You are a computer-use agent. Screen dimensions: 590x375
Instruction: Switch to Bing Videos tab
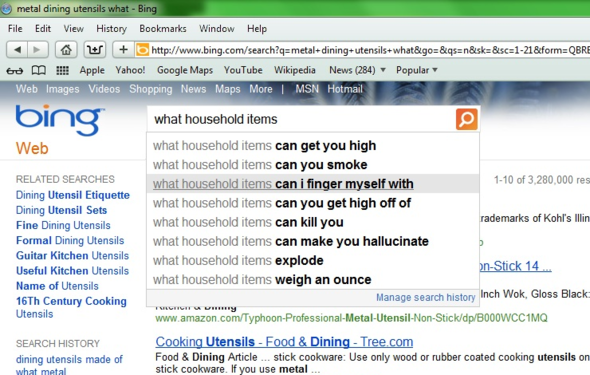click(104, 89)
